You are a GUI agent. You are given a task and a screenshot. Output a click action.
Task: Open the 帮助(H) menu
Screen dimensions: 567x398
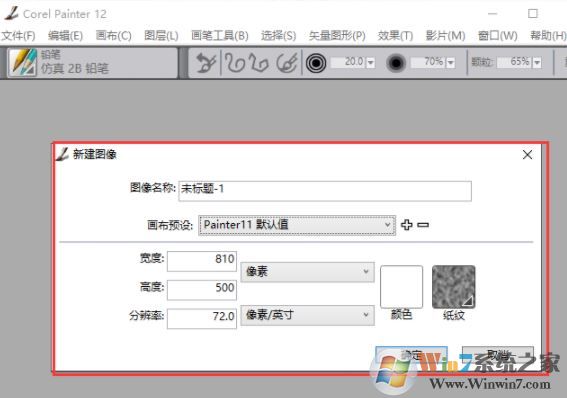pyautogui.click(x=548, y=36)
